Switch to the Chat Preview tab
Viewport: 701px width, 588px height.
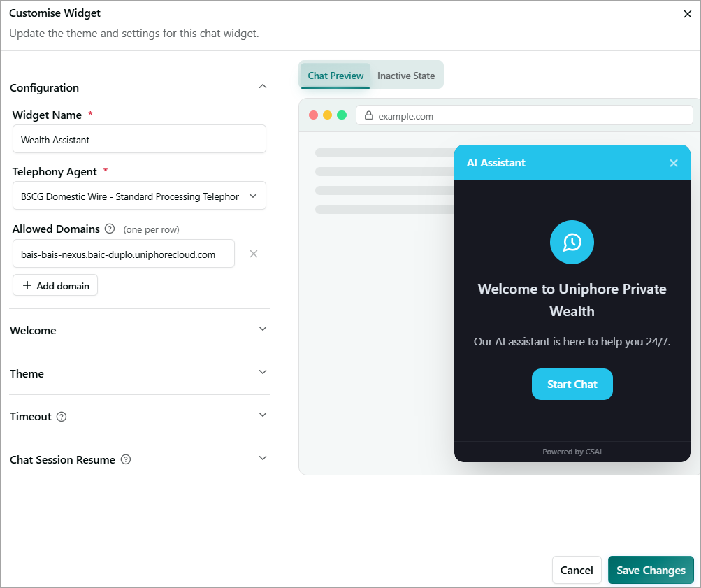(335, 76)
